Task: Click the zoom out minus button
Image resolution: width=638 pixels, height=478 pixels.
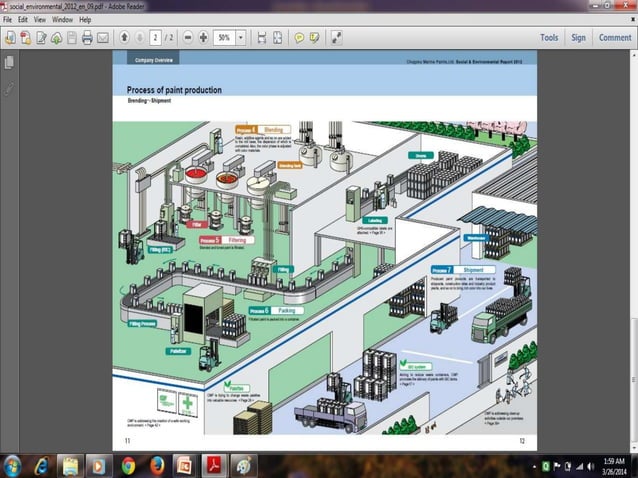Action: coord(188,38)
